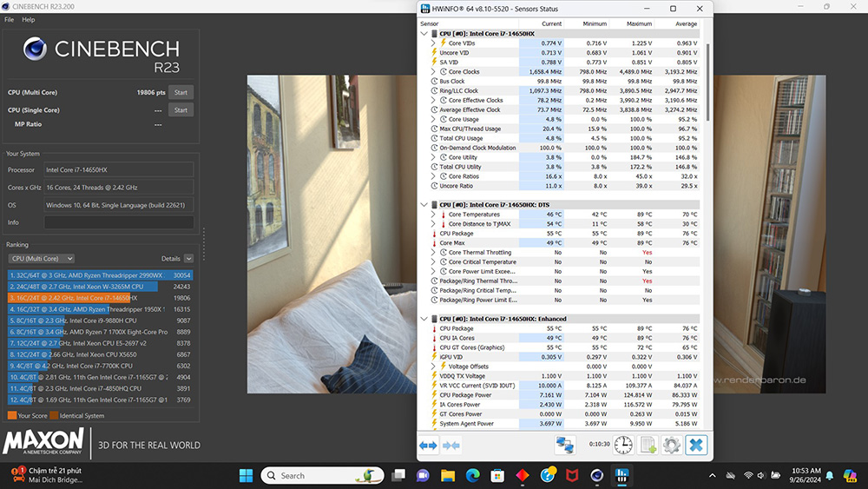Screen dimensions: 868x489
Task: Click the MAXON logo in Cinebench footer
Action: pyautogui.click(x=43, y=441)
